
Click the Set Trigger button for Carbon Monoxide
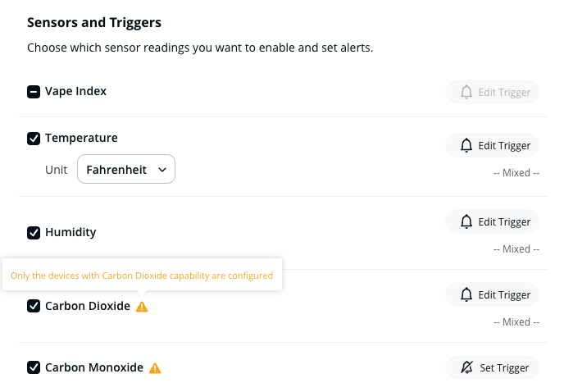tap(493, 368)
